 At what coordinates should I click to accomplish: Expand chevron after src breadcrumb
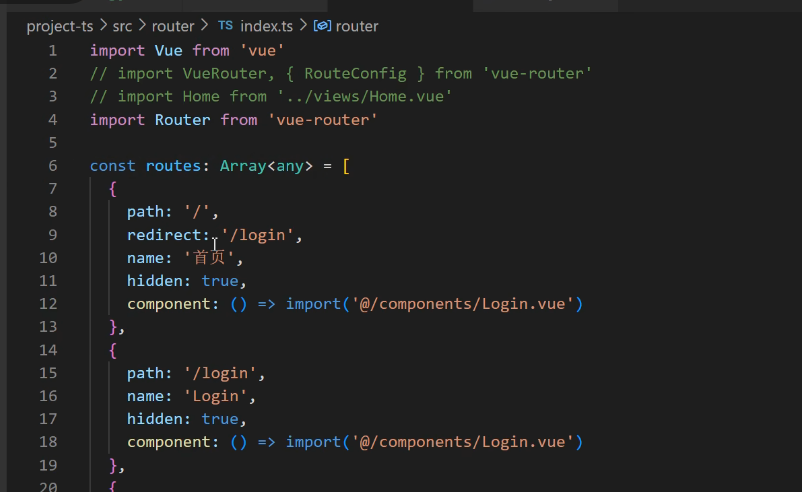(142, 26)
